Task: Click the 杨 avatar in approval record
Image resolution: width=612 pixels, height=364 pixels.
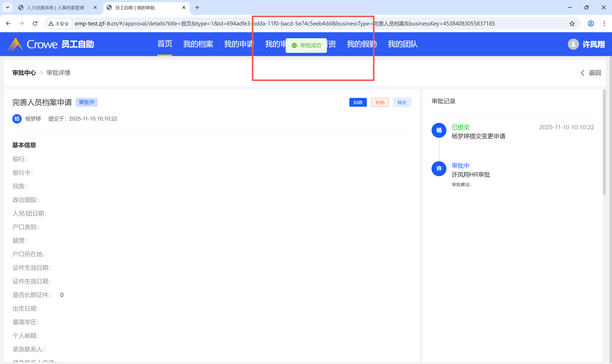Action: (x=439, y=130)
